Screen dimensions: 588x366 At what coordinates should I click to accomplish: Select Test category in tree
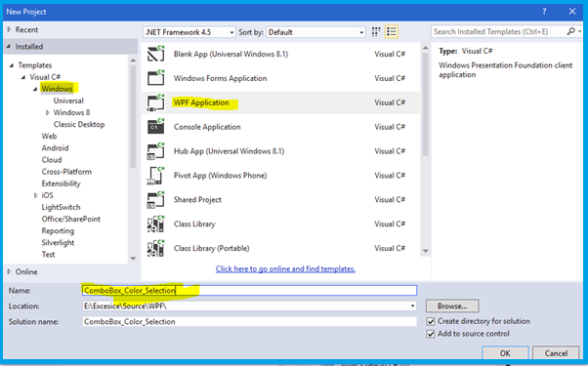[48, 255]
